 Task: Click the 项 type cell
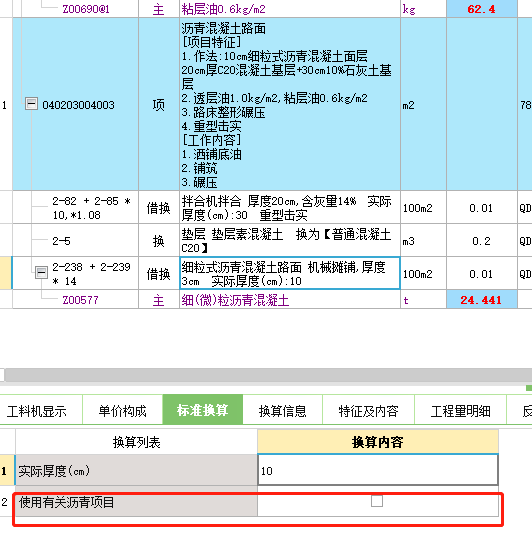159,104
